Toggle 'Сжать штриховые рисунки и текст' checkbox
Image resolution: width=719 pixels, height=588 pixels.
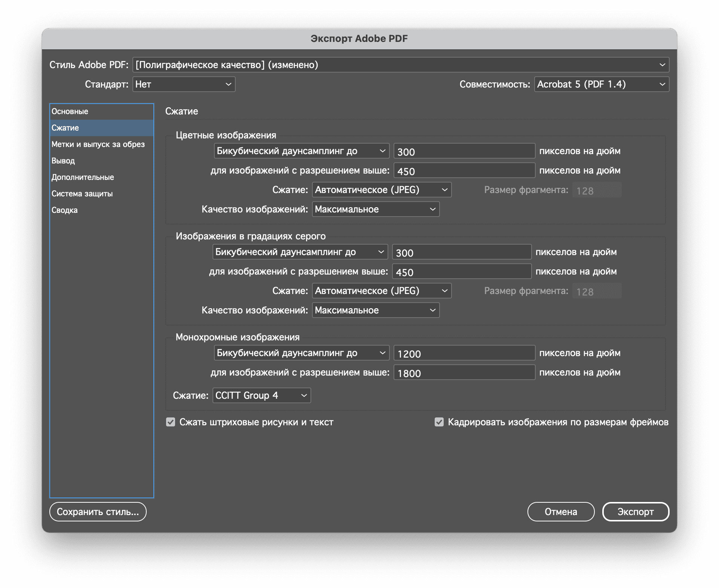point(171,422)
